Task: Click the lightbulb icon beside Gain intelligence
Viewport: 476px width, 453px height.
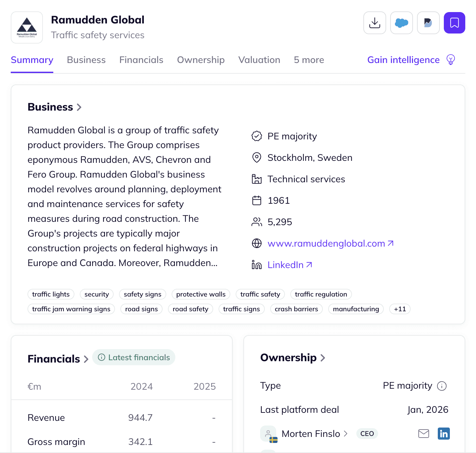Action: 451,60
